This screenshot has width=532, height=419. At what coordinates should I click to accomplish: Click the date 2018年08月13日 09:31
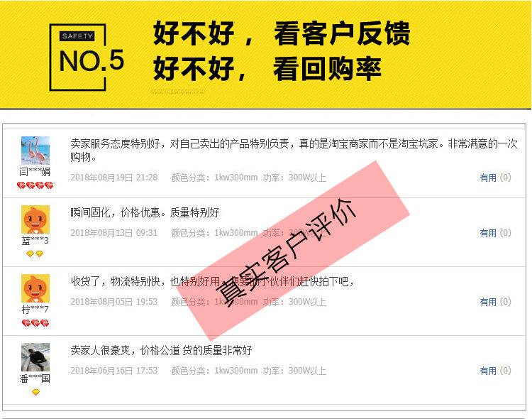[x=114, y=233]
